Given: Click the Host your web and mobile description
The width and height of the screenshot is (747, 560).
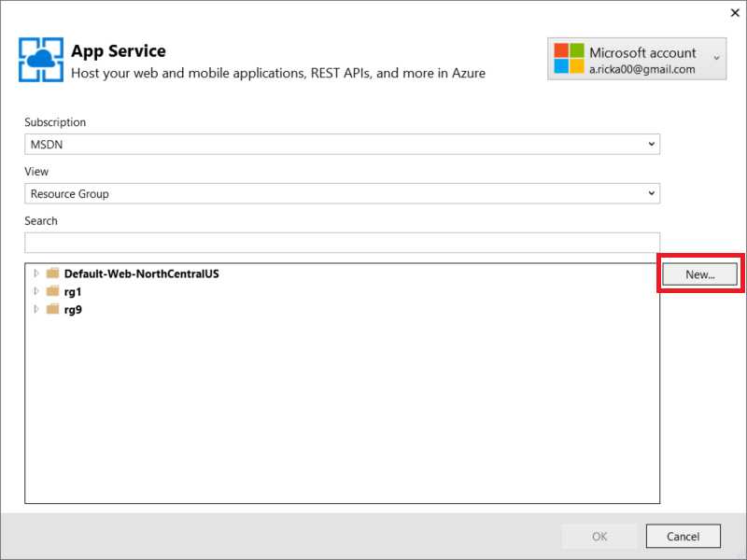Looking at the screenshot, I should pos(278,74).
